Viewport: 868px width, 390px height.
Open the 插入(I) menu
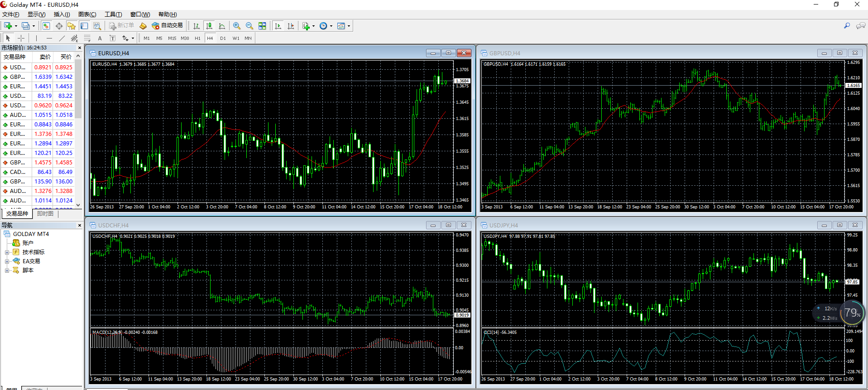coord(62,14)
